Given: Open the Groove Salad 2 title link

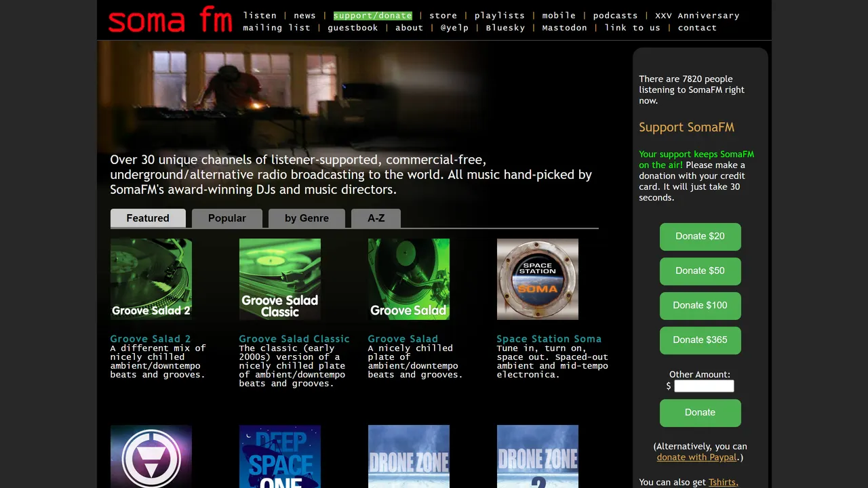Looking at the screenshot, I should [151, 339].
